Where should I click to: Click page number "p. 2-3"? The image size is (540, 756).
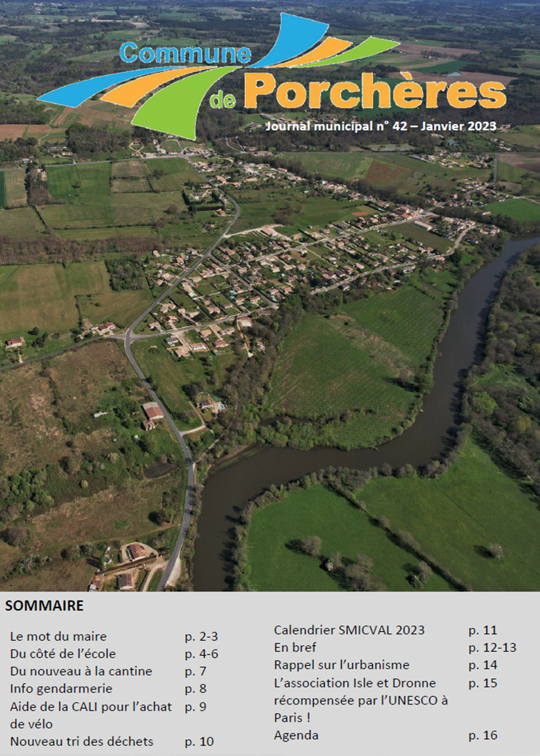[201, 637]
